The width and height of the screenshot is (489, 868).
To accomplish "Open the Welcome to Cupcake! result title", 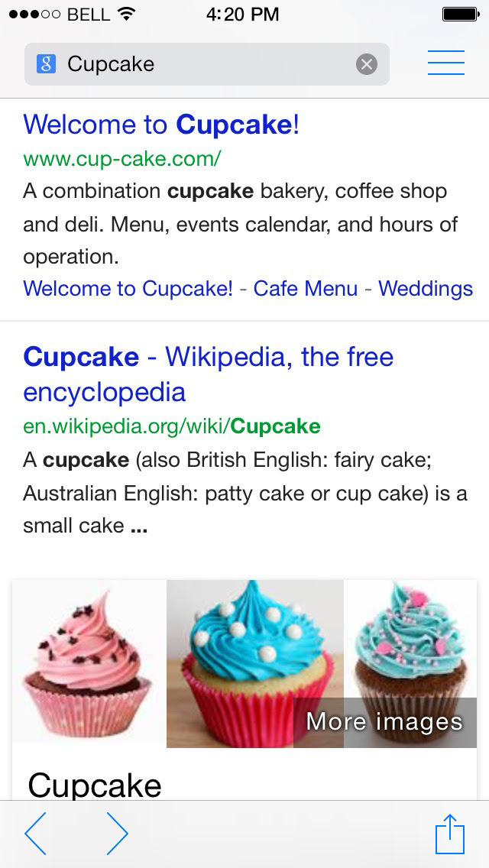I will (x=161, y=125).
